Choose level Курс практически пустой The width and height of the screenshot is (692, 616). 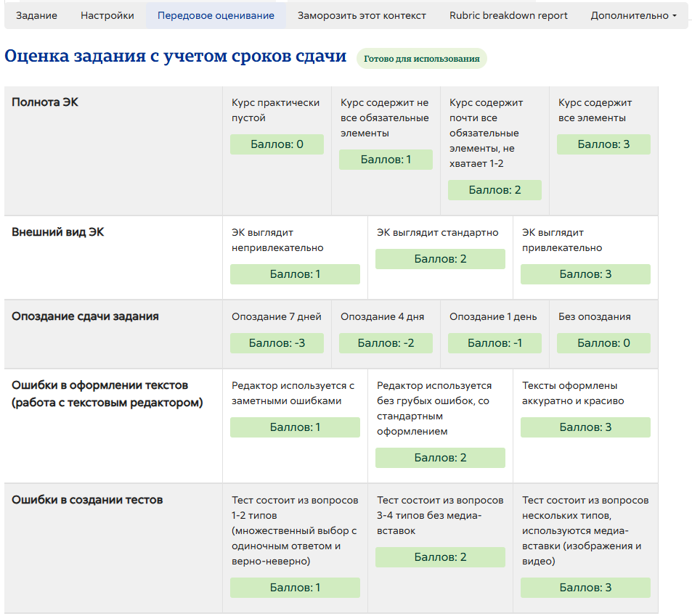[275, 110]
